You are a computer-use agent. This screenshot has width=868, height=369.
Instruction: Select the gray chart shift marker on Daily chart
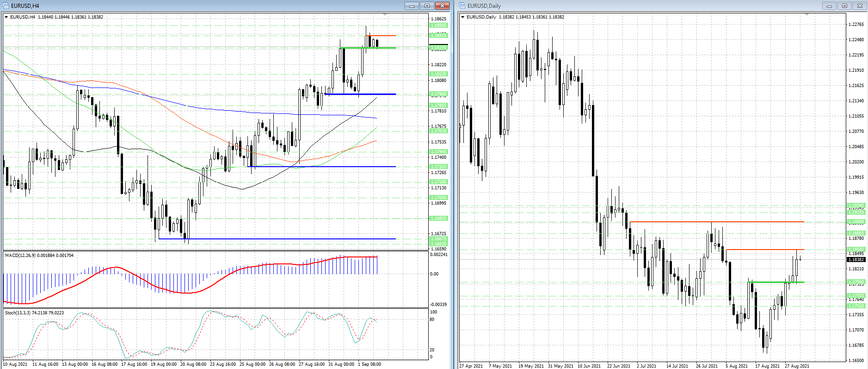[806, 15]
